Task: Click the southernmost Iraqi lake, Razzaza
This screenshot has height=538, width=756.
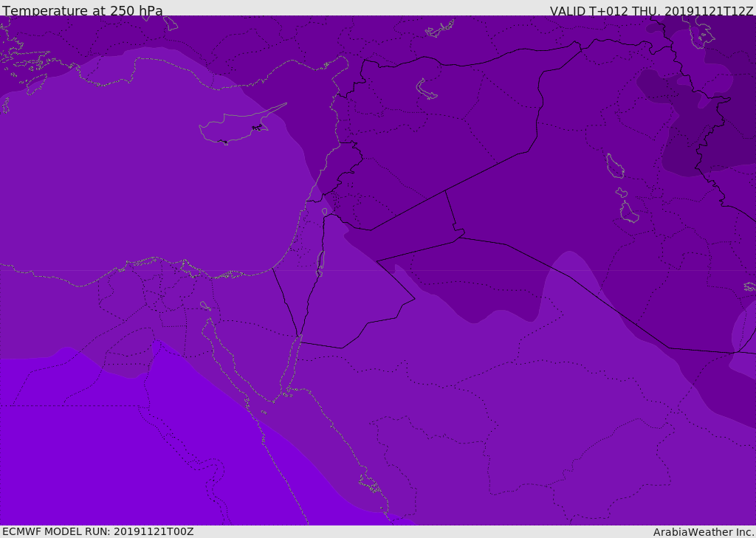Action: click(x=629, y=213)
